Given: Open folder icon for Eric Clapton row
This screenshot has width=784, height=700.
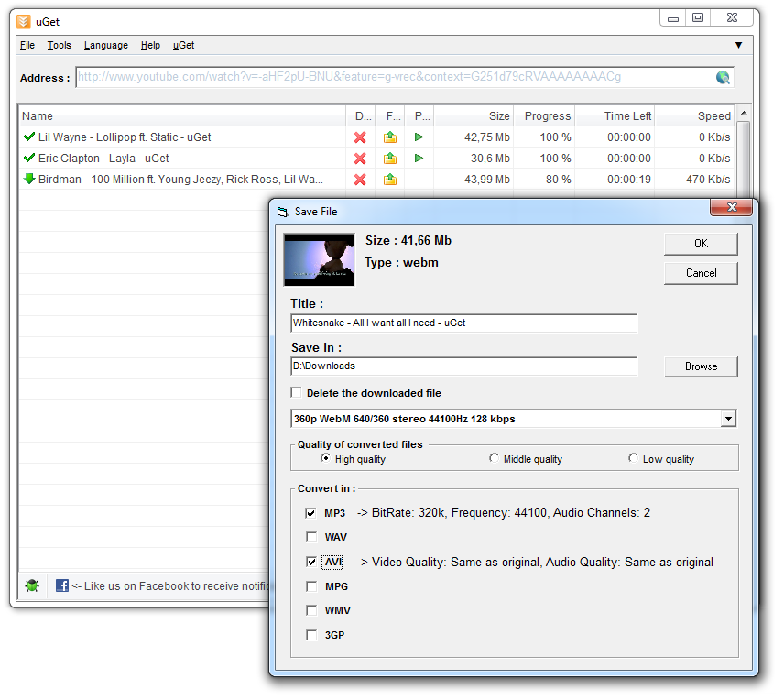Looking at the screenshot, I should click(x=390, y=159).
